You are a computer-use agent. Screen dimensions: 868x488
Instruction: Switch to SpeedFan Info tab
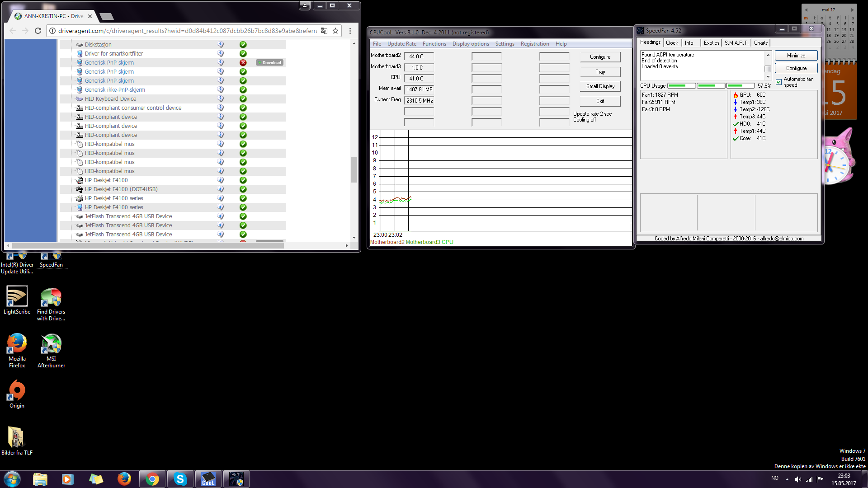(x=689, y=43)
